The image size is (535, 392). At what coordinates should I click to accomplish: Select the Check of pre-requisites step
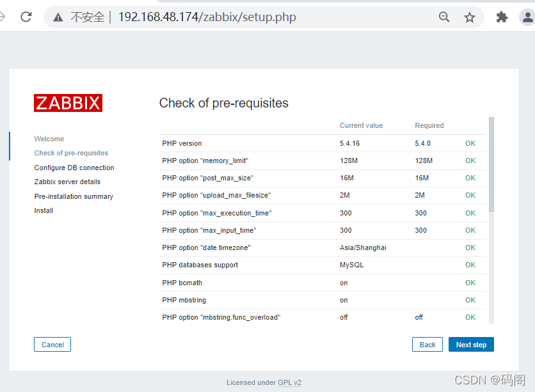click(x=71, y=153)
